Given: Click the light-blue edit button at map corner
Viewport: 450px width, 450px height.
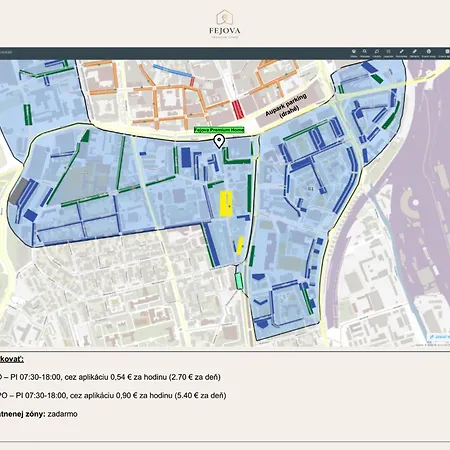Looking at the screenshot, I should pyautogui.click(x=439, y=337).
